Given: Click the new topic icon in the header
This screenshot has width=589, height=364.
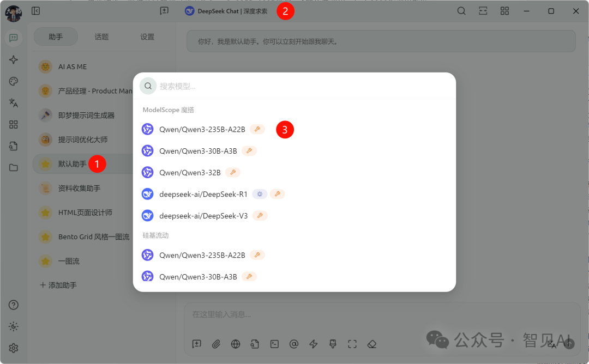Looking at the screenshot, I should pos(164,11).
